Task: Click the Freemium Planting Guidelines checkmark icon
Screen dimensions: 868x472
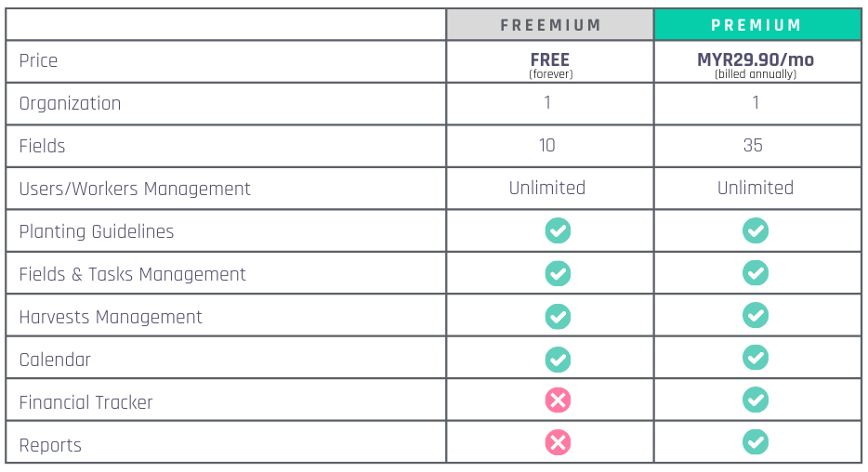Action: coord(558,230)
